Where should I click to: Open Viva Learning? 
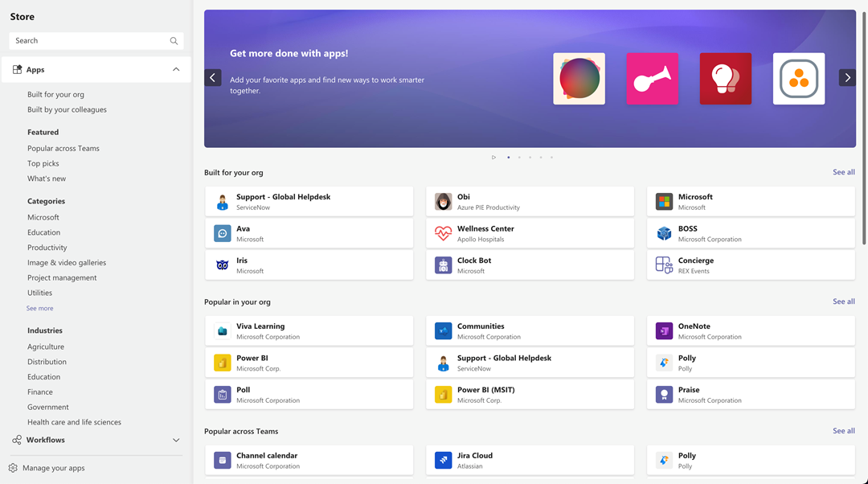(x=309, y=330)
